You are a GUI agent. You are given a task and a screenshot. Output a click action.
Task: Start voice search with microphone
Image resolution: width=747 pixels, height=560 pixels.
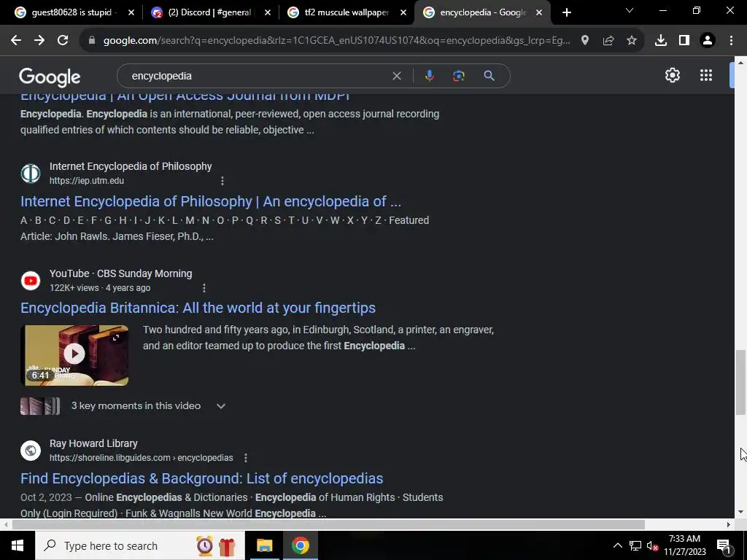(x=429, y=76)
